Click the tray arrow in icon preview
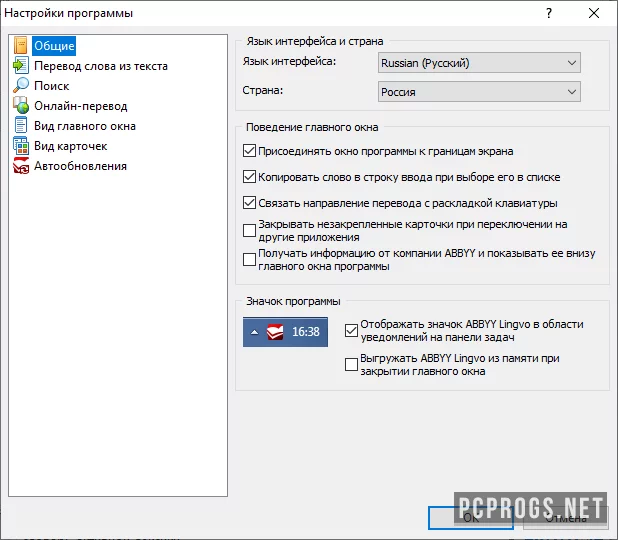Viewport: 618px width, 540px height. (x=255, y=332)
